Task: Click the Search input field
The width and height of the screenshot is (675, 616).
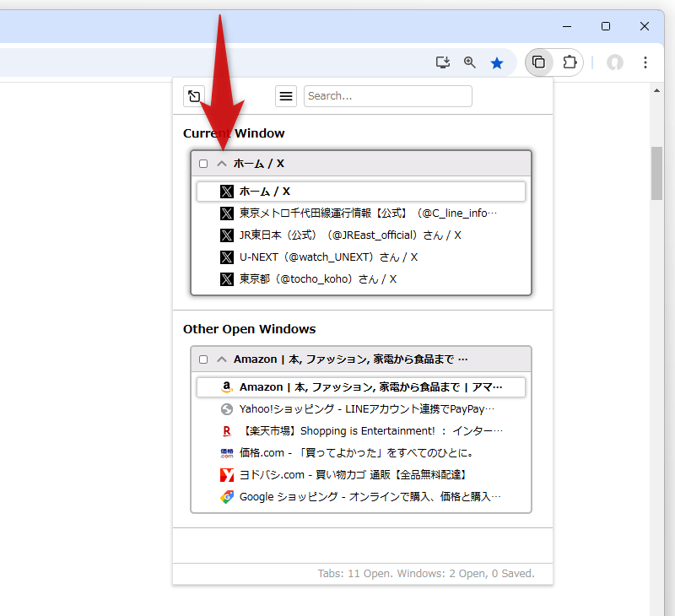Action: pyautogui.click(x=388, y=96)
